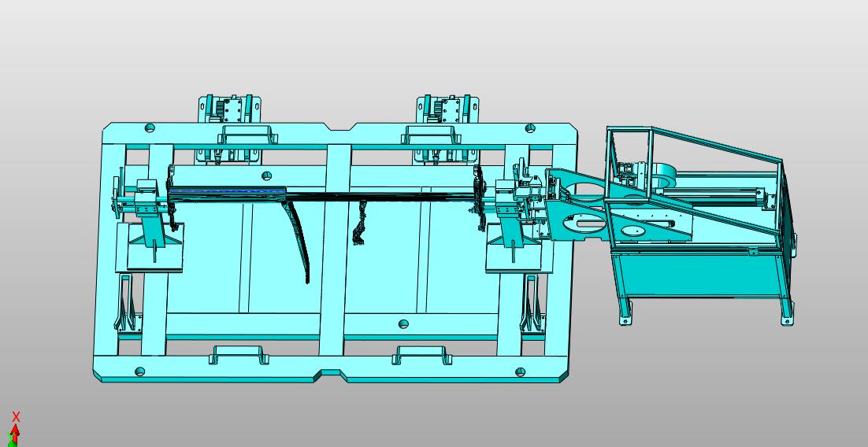868x447 pixels.
Task: Select the bottom-right ribbed gusset bracket
Action: (532, 303)
